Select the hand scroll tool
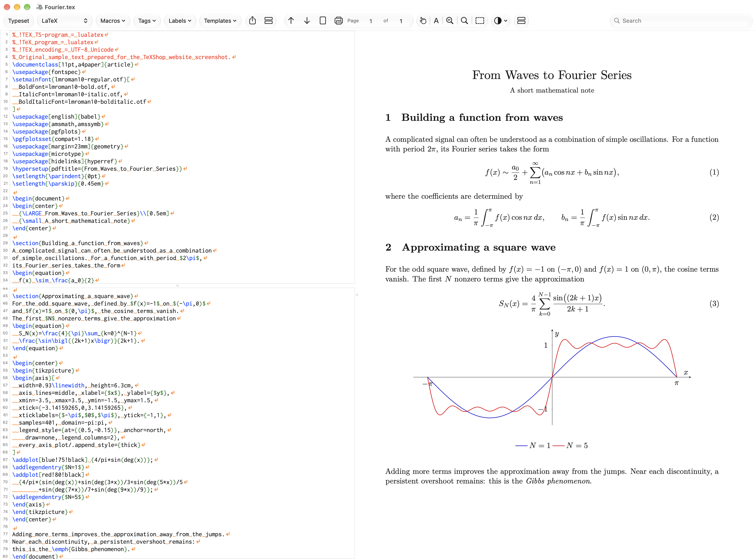Viewport: 756px width, 559px height. pos(423,21)
